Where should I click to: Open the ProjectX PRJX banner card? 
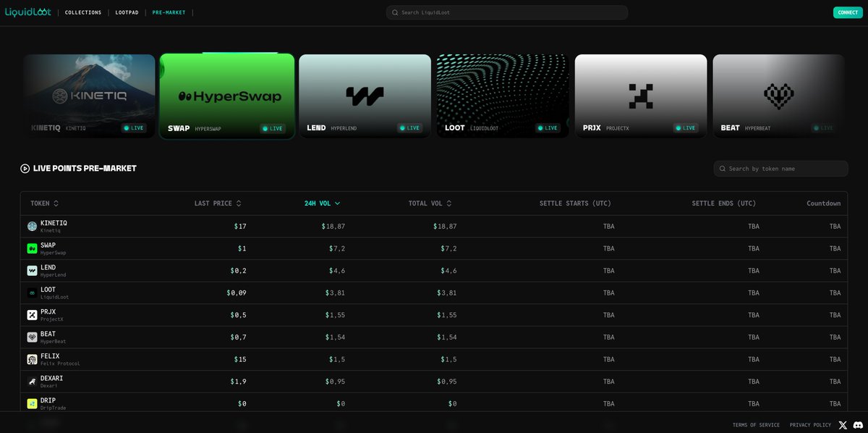[641, 96]
